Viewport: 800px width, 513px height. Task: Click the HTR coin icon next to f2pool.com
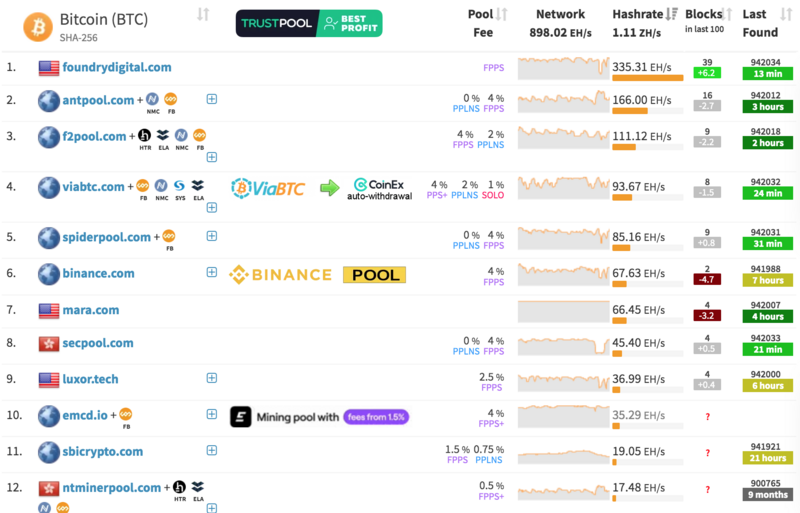[143, 135]
